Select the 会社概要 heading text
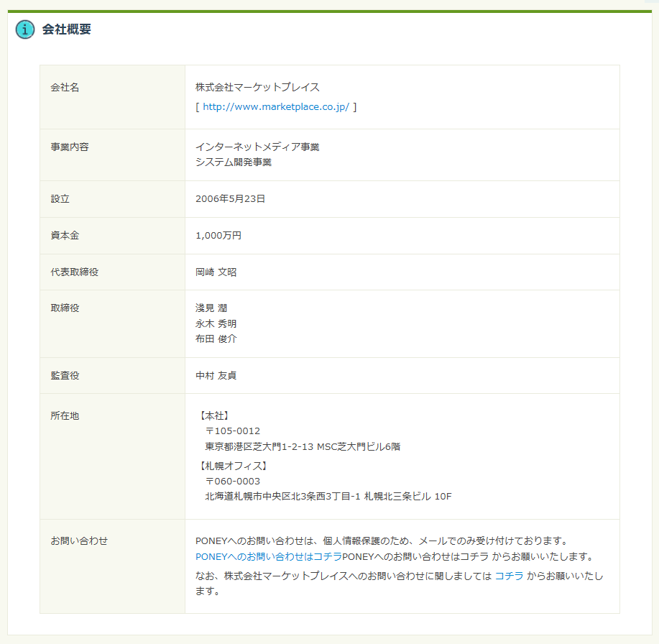Image resolution: width=659 pixels, height=644 pixels. tap(66, 29)
